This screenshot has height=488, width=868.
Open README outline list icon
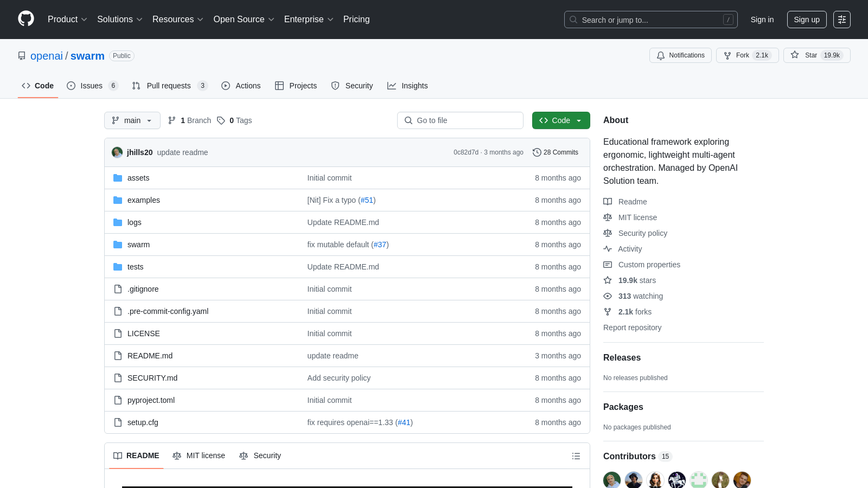[x=576, y=456]
